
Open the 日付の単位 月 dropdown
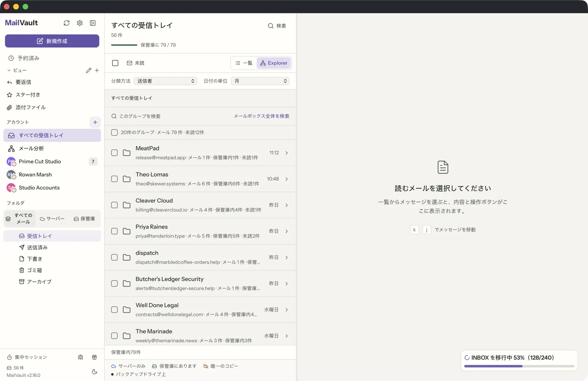coord(260,81)
